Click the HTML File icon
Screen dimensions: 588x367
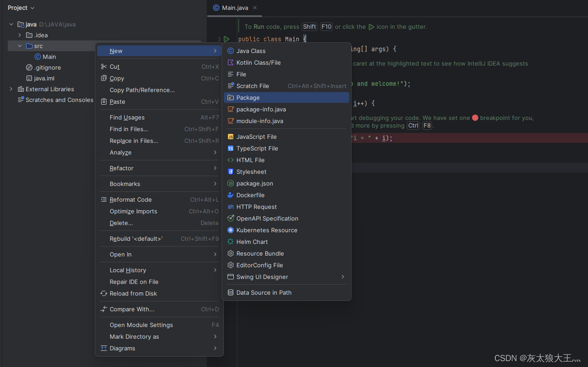(231, 160)
